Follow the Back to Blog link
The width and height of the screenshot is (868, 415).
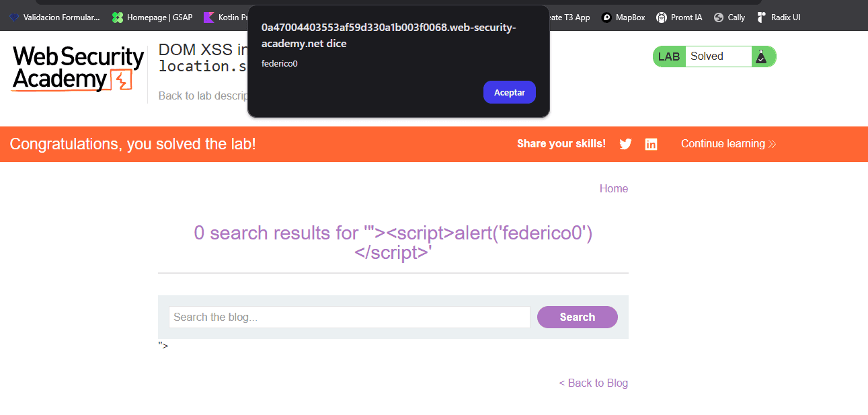593,383
